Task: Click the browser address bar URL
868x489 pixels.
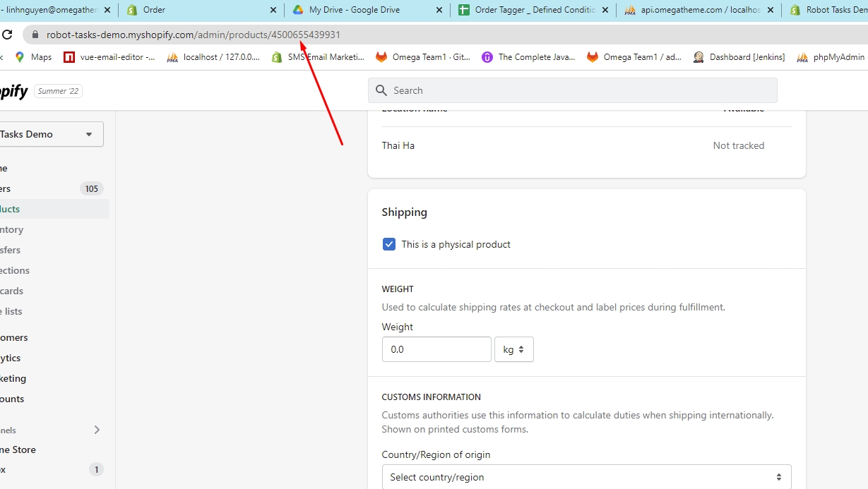Action: 193,35
